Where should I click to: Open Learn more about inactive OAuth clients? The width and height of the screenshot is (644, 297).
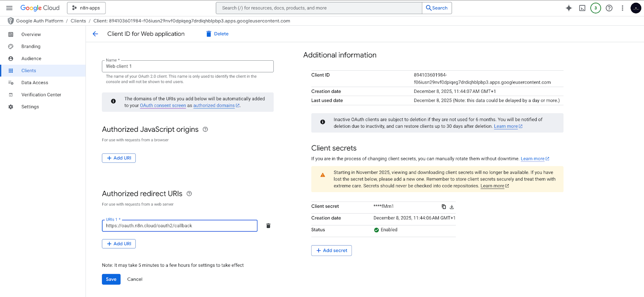tap(508, 126)
